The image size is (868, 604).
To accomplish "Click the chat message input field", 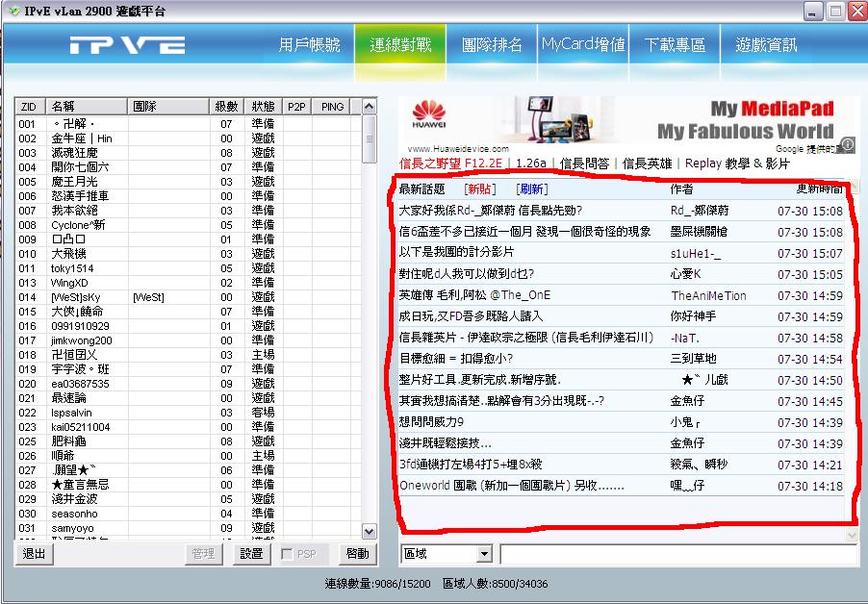I will point(678,554).
